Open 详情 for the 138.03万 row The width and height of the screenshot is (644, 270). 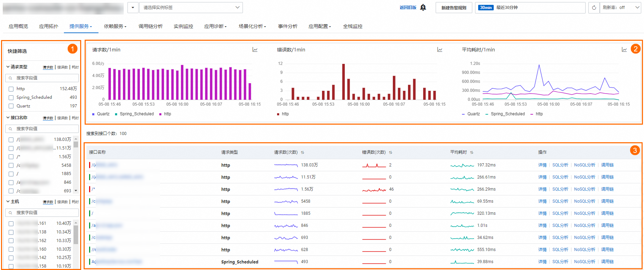(x=542, y=165)
